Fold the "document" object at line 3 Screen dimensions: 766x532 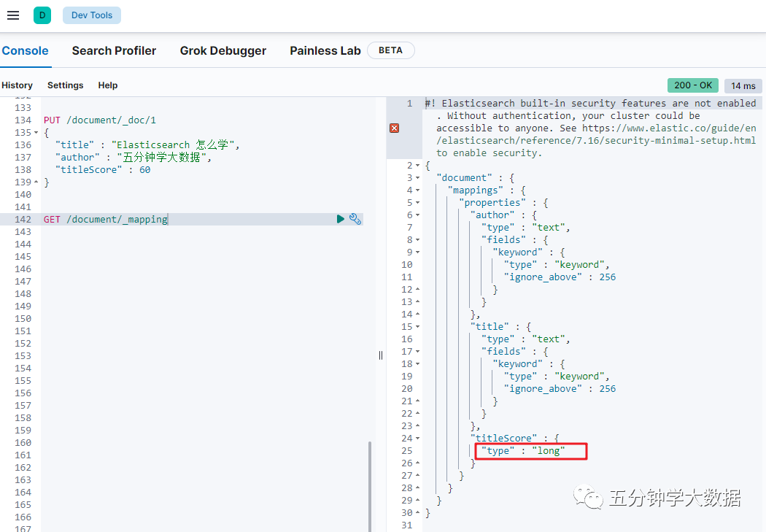(418, 178)
